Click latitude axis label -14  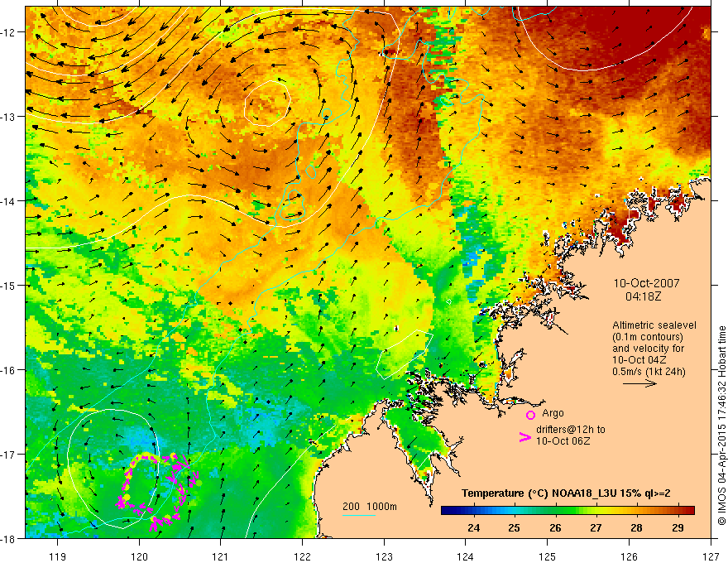tap(8, 201)
